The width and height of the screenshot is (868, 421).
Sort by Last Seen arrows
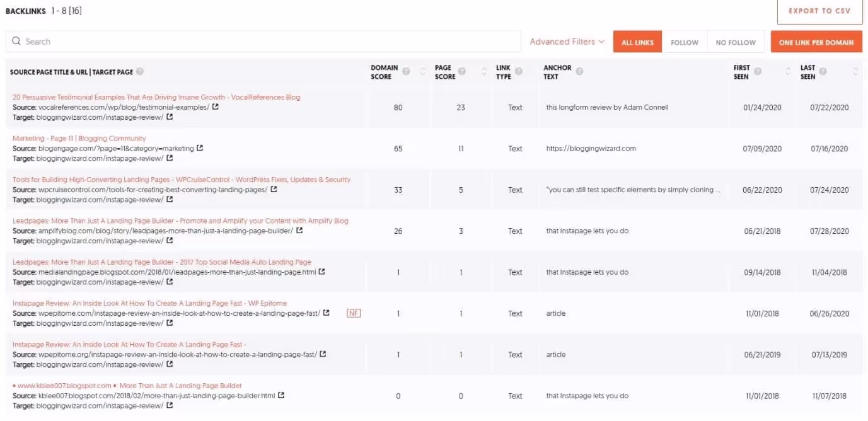855,72
